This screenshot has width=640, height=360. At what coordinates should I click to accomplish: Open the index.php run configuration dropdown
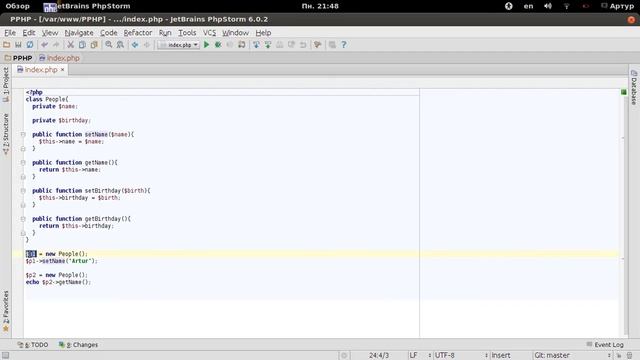pyautogui.click(x=178, y=45)
